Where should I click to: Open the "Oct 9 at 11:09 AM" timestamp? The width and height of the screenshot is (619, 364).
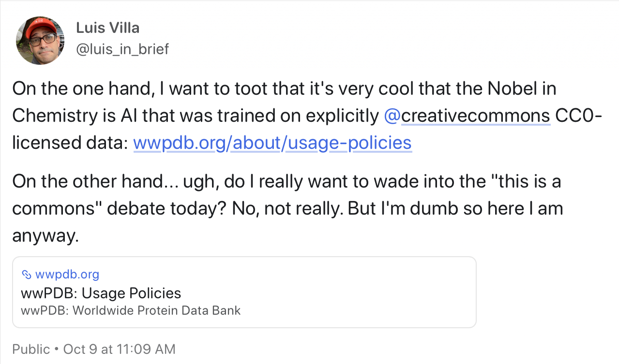click(119, 349)
